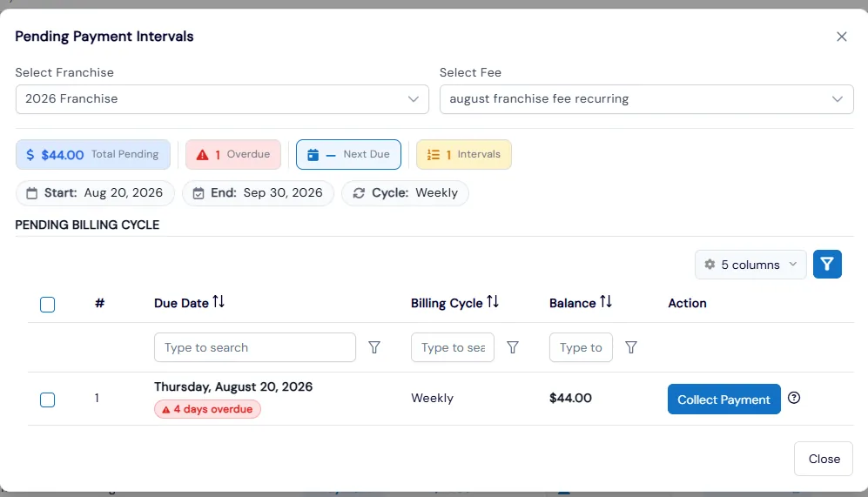The width and height of the screenshot is (868, 497).
Task: Click the 1 Overdue badge
Action: pyautogui.click(x=233, y=154)
